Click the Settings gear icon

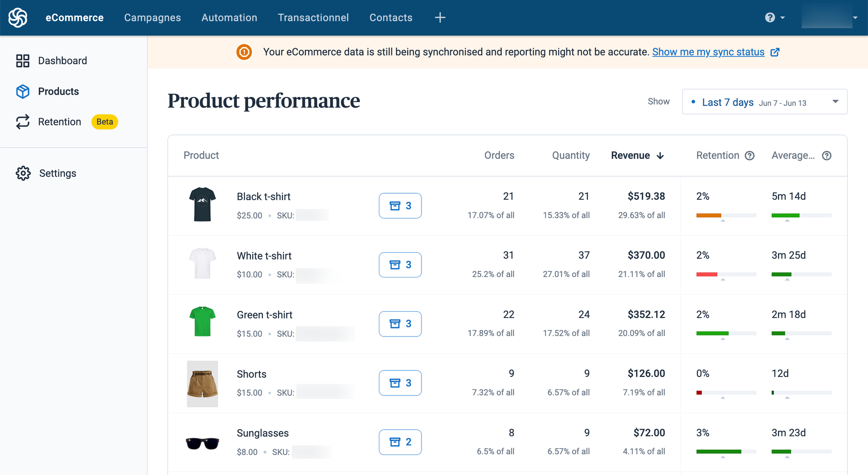click(23, 173)
